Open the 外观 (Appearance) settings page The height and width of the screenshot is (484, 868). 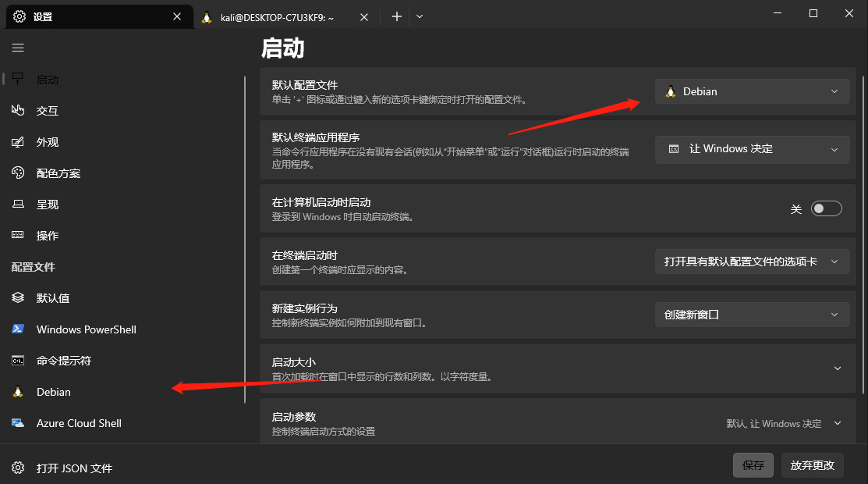47,142
